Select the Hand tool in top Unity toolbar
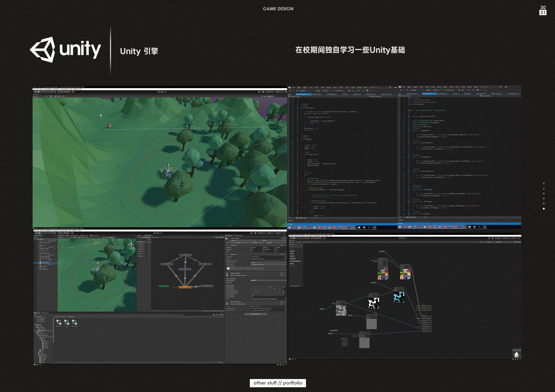The image size is (555, 392). pos(35,92)
